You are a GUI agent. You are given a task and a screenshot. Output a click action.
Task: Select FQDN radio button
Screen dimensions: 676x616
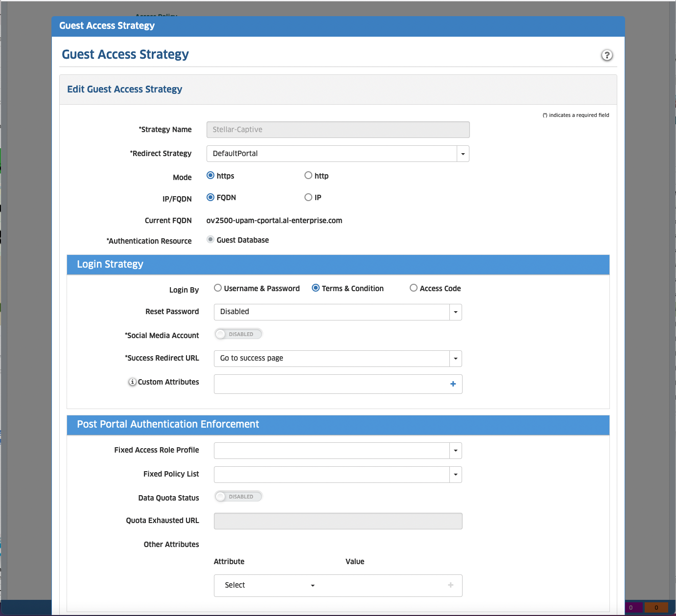tap(210, 198)
